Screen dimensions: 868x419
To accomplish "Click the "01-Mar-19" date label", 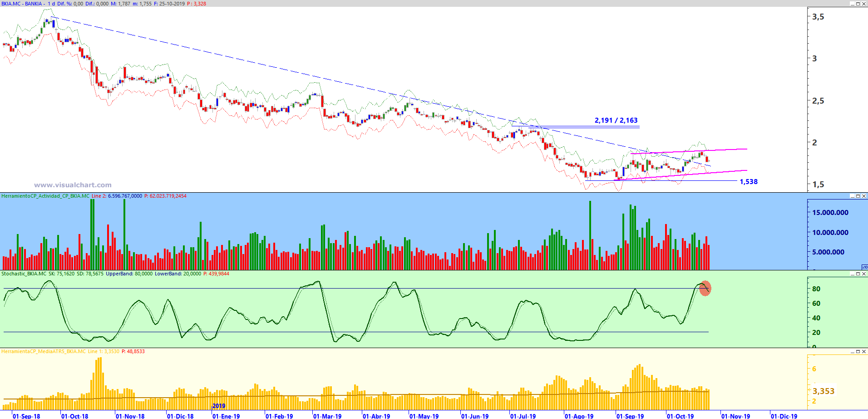I will (x=327, y=416).
